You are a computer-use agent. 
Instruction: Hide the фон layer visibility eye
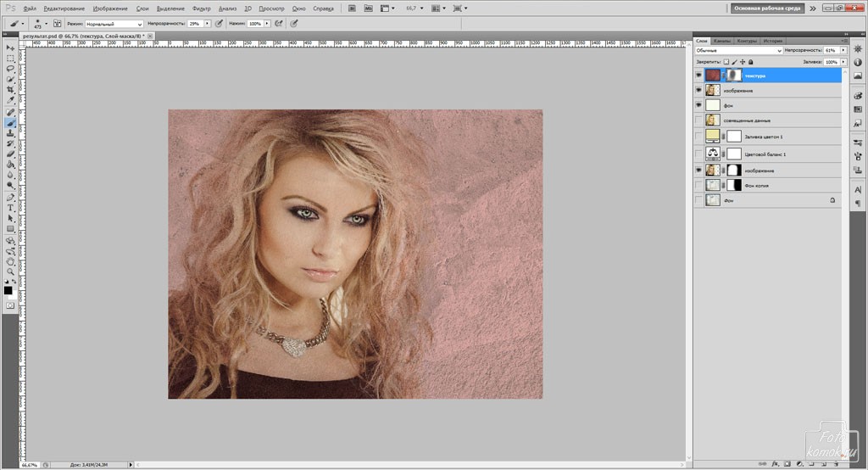pyautogui.click(x=698, y=104)
